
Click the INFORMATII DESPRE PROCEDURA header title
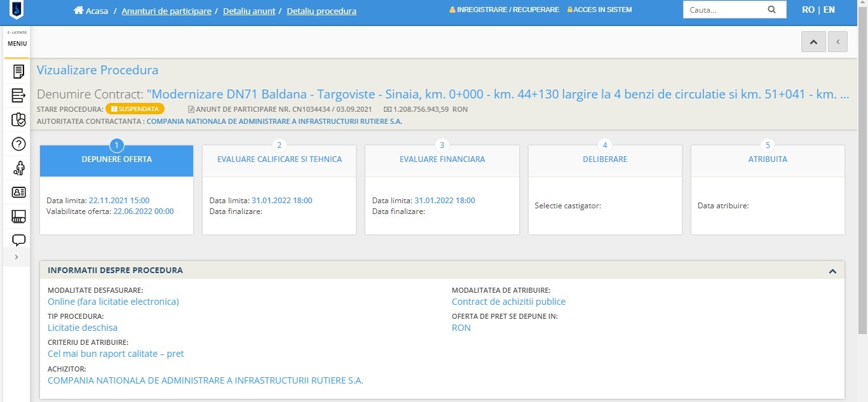point(115,271)
